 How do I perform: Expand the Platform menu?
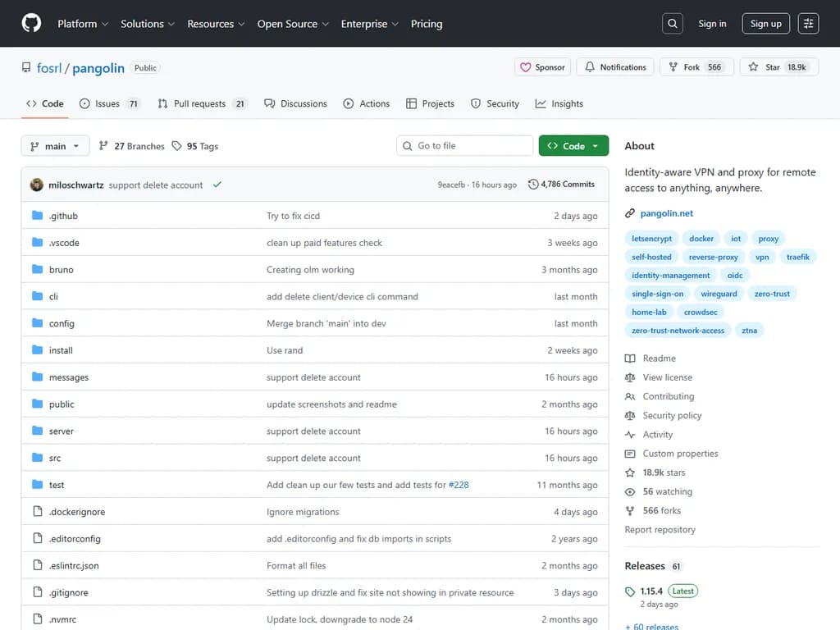point(83,24)
